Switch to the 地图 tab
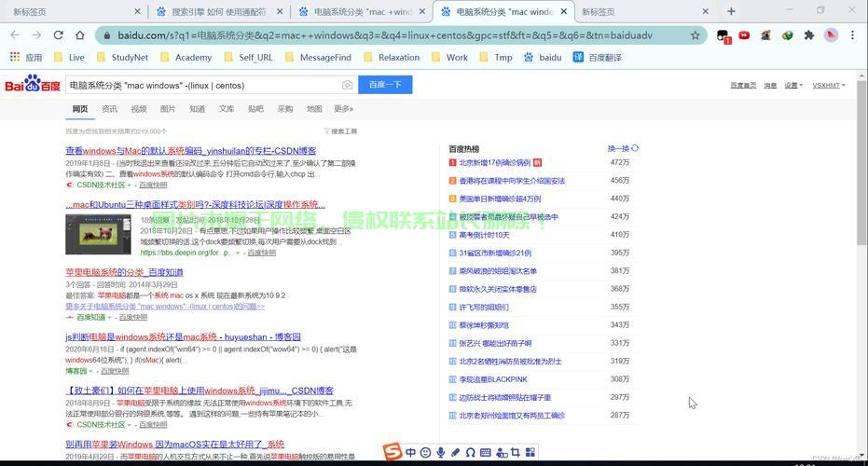This screenshot has height=466, width=868. pyautogui.click(x=314, y=109)
